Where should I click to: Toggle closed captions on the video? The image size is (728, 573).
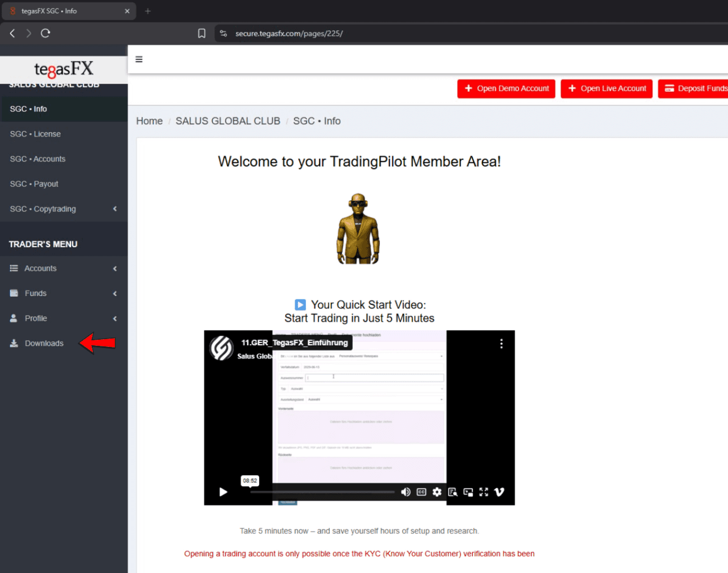pyautogui.click(x=421, y=492)
